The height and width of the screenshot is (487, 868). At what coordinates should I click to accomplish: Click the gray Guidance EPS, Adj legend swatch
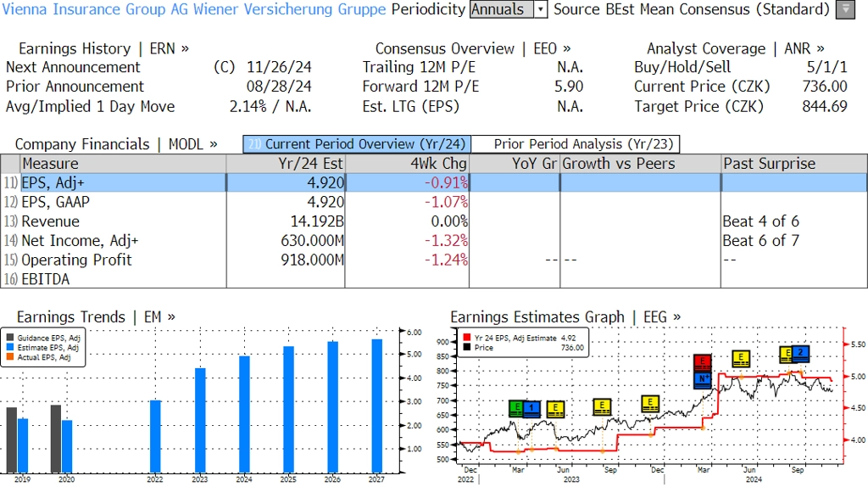(10, 338)
